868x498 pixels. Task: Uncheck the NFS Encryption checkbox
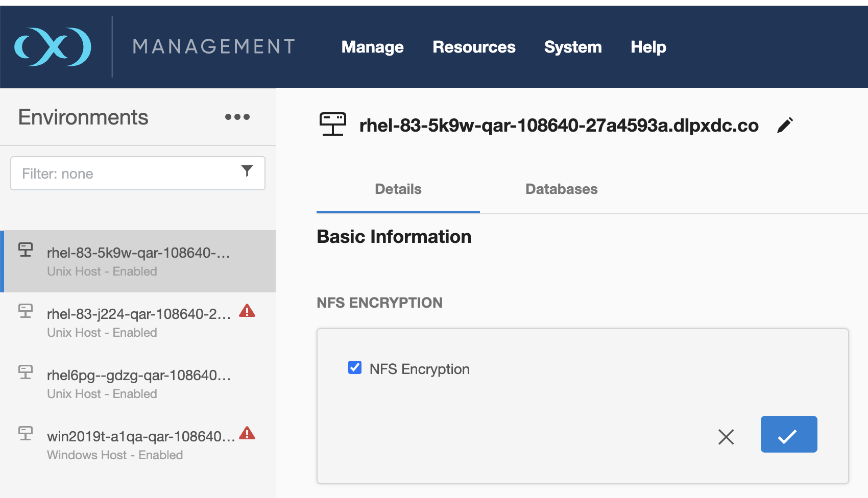(355, 368)
